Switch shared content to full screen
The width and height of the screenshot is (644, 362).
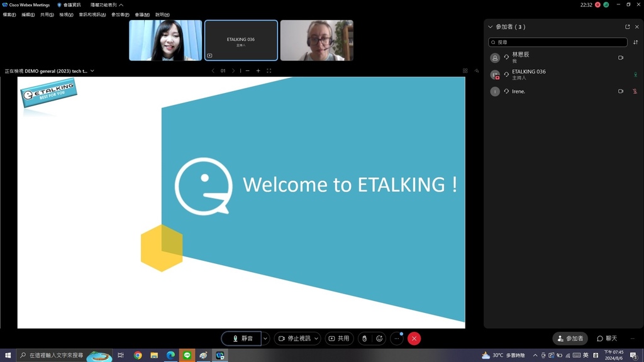click(x=269, y=70)
